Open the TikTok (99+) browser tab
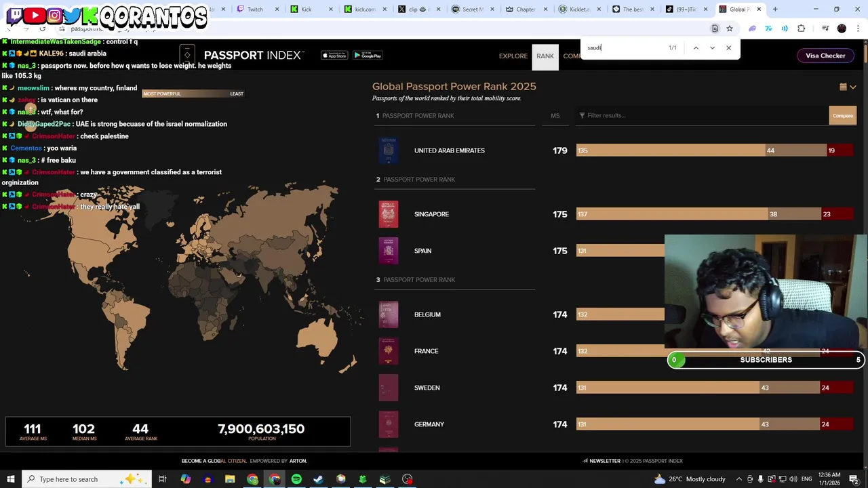The image size is (868, 488). click(x=686, y=9)
